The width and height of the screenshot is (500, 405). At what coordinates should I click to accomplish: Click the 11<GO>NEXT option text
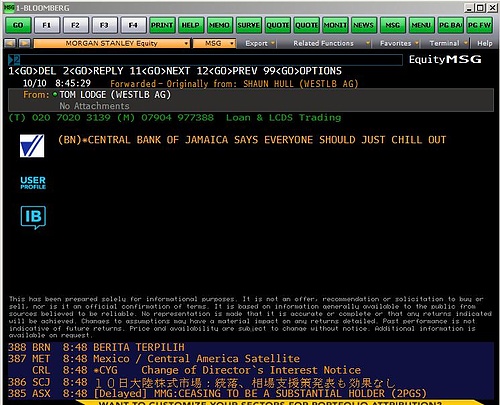tap(160, 71)
